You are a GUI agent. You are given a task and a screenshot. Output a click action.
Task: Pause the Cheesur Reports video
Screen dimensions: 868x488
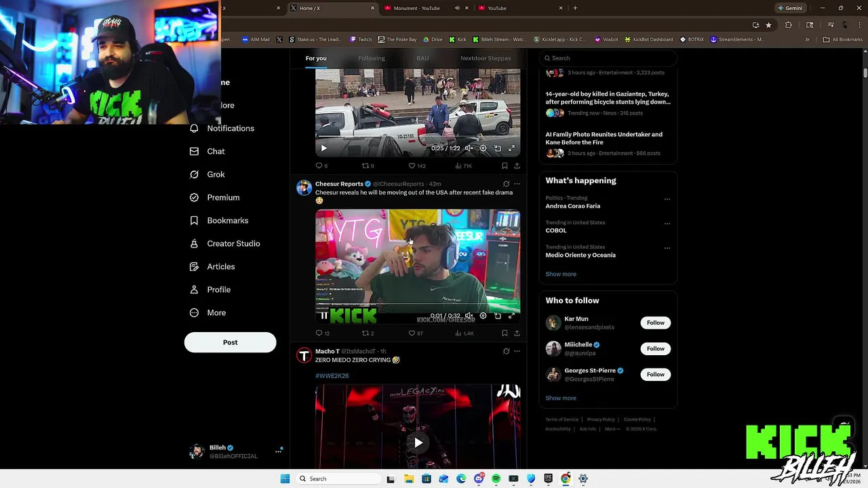[x=323, y=316]
